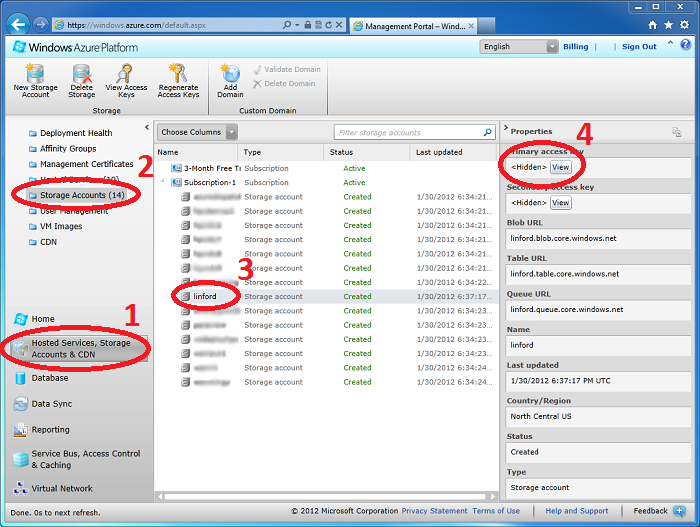700x527 pixels.
Task: Open Virtual Network section
Action: click(53, 489)
